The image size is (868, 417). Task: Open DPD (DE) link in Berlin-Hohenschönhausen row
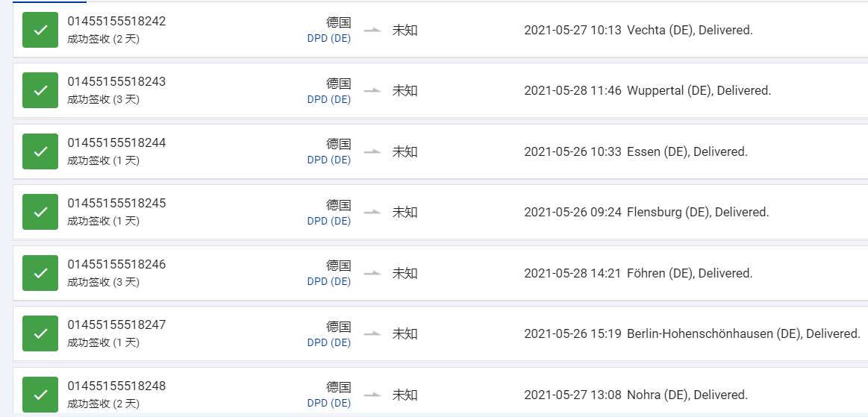click(x=329, y=342)
